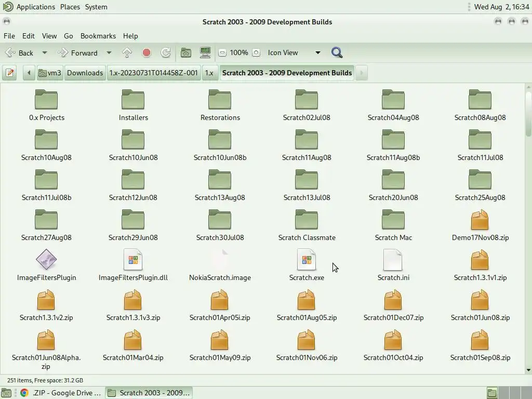Open the Forward history dropdown arrow
This screenshot has width=532, height=399.
pos(109,52)
